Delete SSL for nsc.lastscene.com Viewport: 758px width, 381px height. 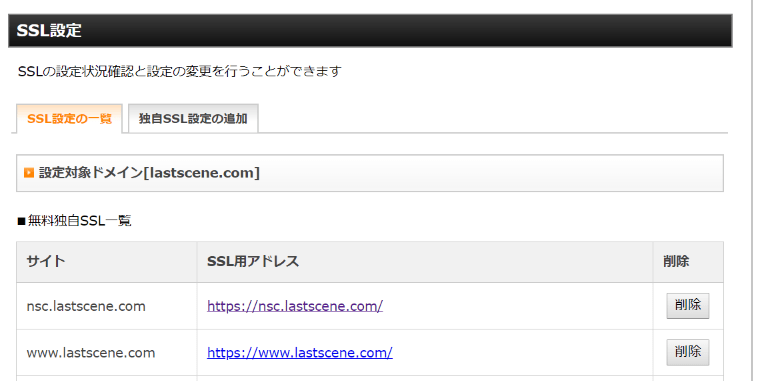[687, 306]
